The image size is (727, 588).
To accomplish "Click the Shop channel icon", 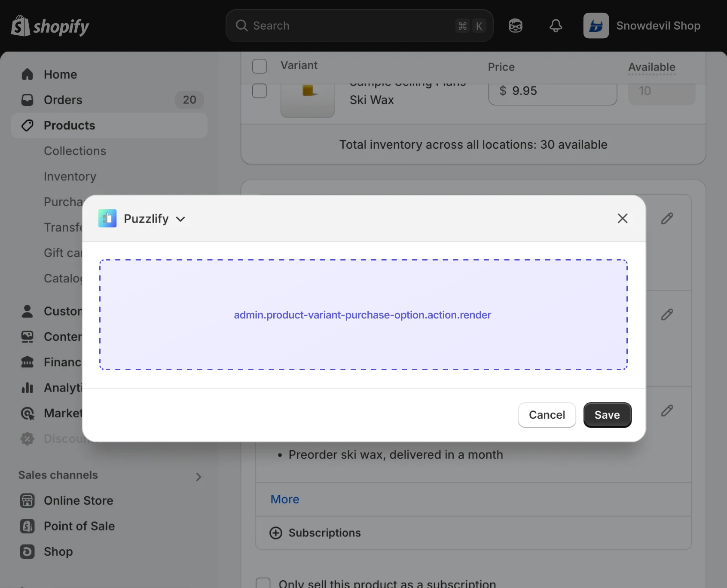I will pos(27,551).
